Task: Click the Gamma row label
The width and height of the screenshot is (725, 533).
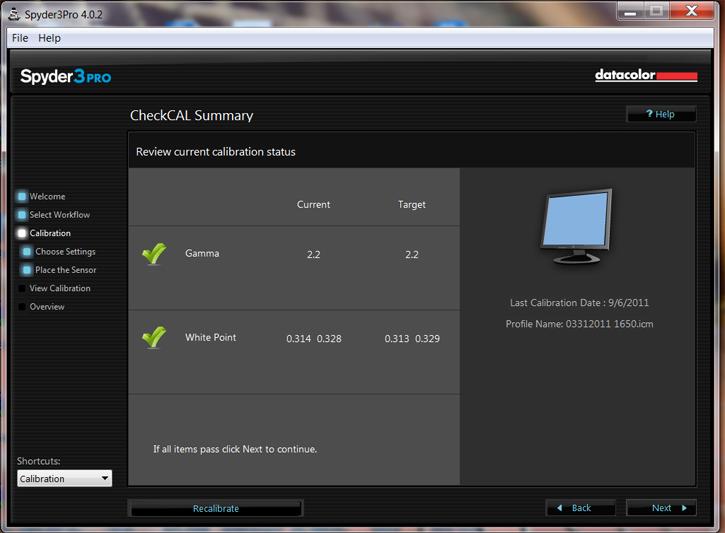Action: [x=202, y=253]
